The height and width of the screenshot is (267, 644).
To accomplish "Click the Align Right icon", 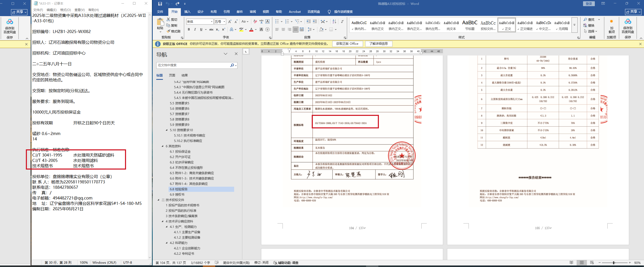I will tap(289, 29).
